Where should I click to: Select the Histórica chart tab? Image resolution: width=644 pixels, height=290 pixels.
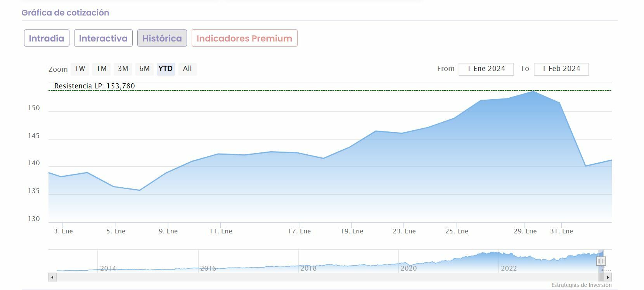[x=162, y=38]
